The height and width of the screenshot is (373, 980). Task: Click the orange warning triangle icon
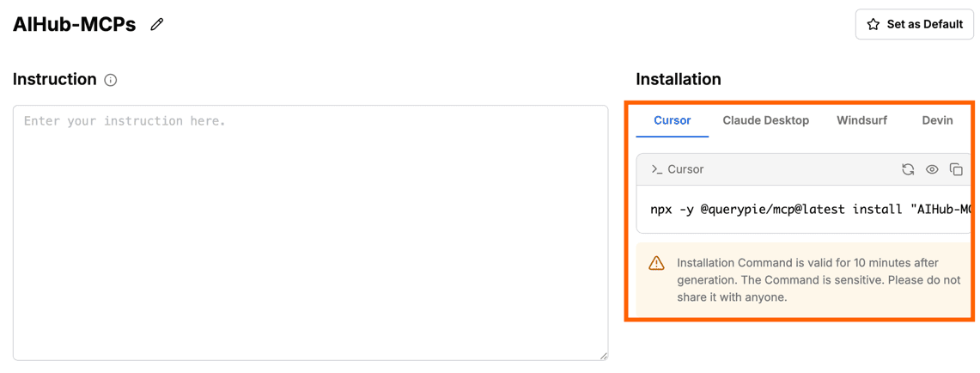(x=656, y=263)
